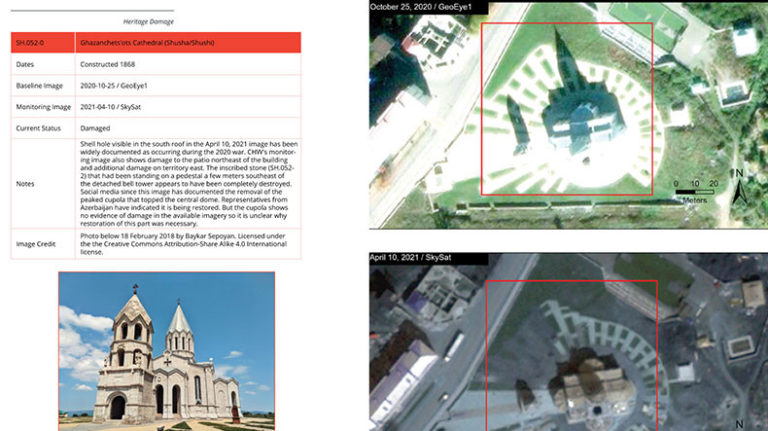Click the Current Status row label

(x=38, y=128)
